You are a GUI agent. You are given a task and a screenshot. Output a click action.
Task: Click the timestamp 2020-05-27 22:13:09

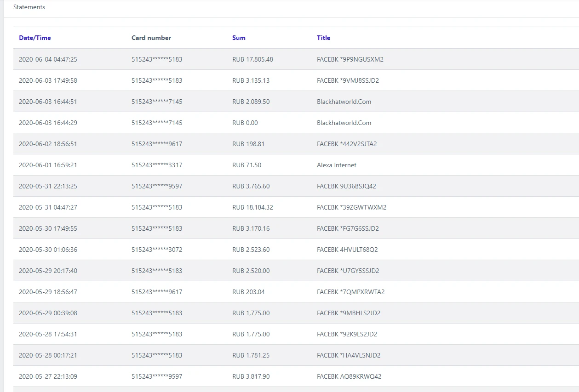48,376
